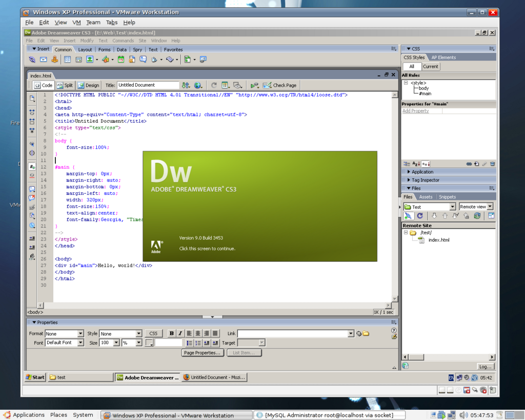
Task: Synchronize files with the green arrows icon
Action: 477,216
